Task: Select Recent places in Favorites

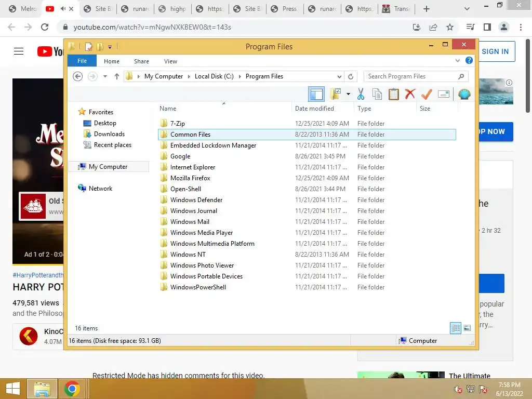Action: point(112,145)
